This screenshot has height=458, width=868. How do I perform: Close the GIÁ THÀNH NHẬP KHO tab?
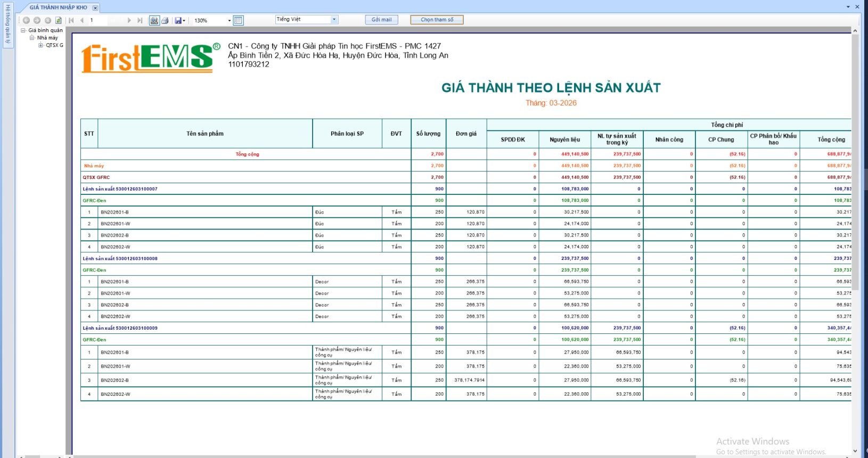coord(95,8)
